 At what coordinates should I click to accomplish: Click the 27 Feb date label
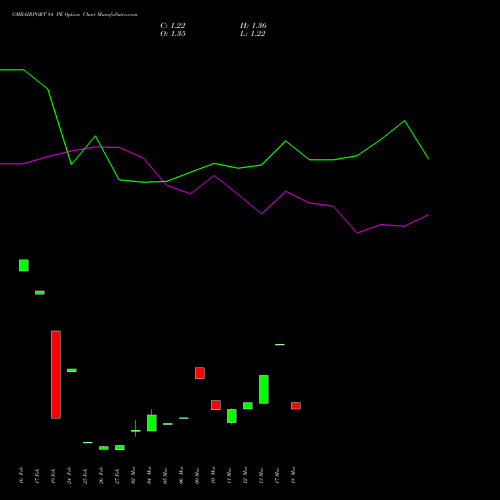coord(117,475)
